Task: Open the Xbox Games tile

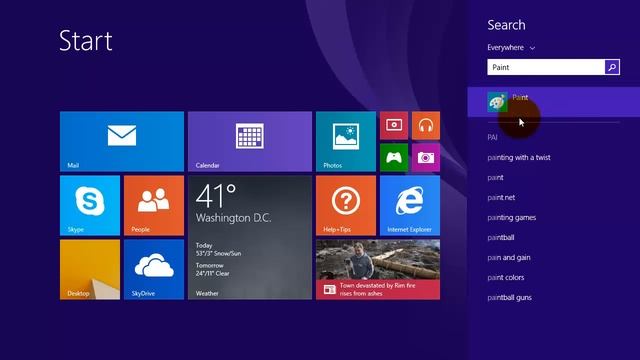Action: (394, 158)
